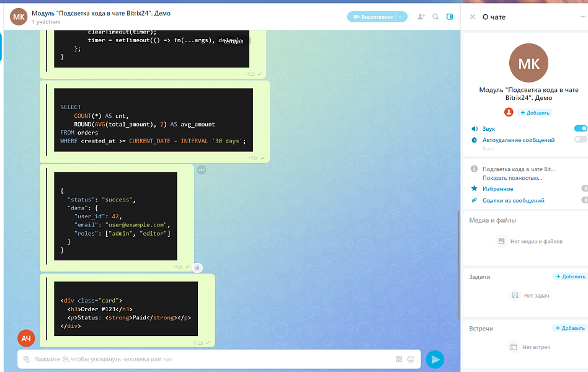Enable 'Автоудаление сообщений' toggle

pyautogui.click(x=580, y=139)
